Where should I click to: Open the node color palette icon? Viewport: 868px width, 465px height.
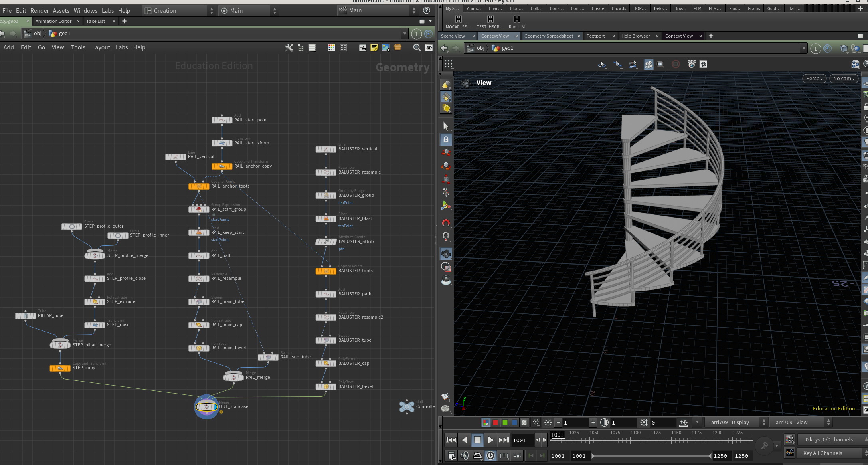pyautogui.click(x=331, y=47)
